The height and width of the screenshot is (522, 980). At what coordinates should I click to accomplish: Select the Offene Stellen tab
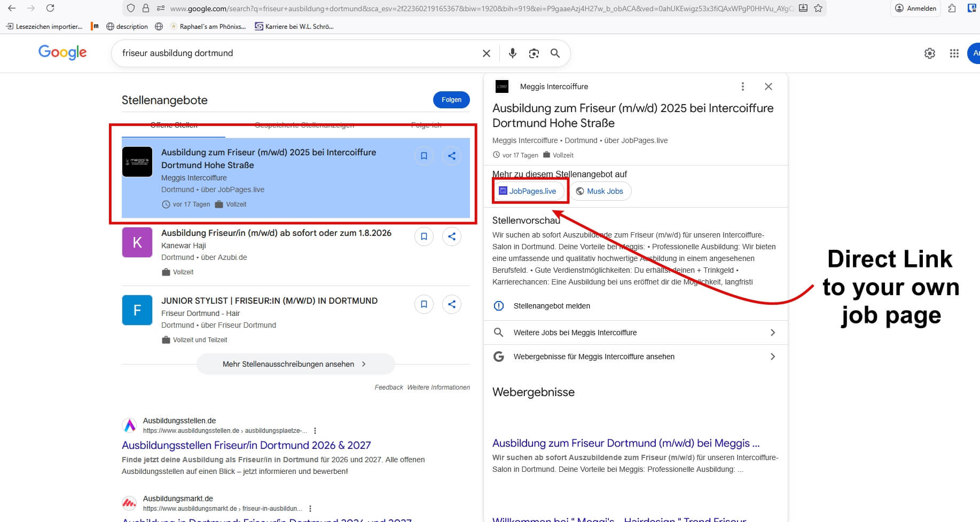174,125
